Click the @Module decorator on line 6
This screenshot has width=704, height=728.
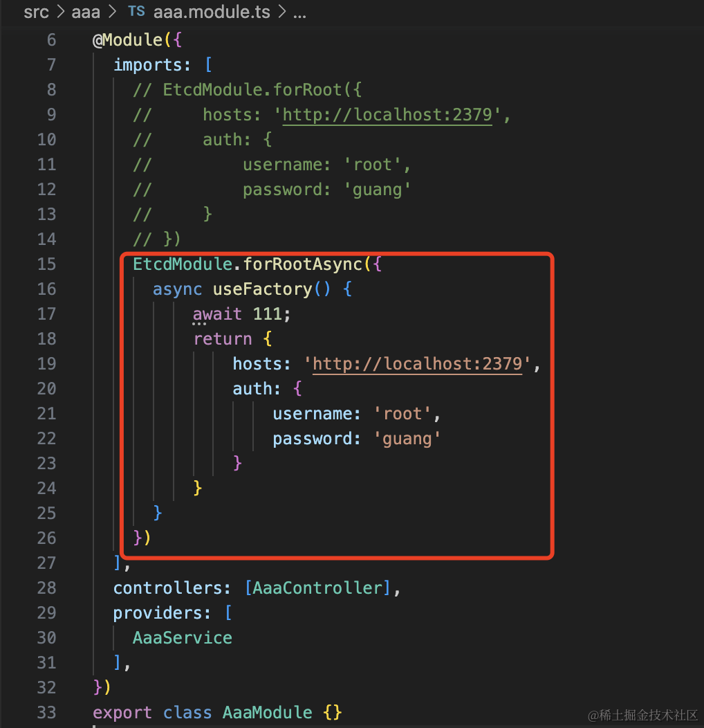(127, 39)
